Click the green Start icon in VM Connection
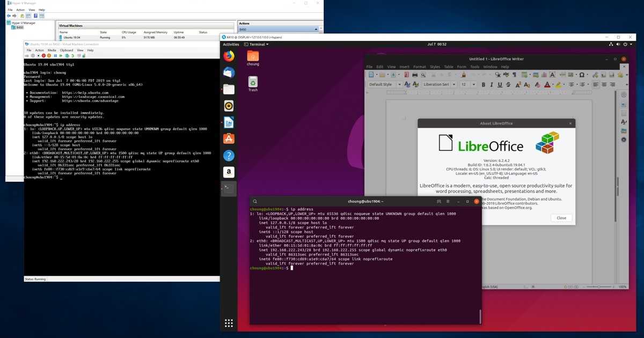Screen dimensions: 644x338 pyautogui.click(x=61, y=56)
